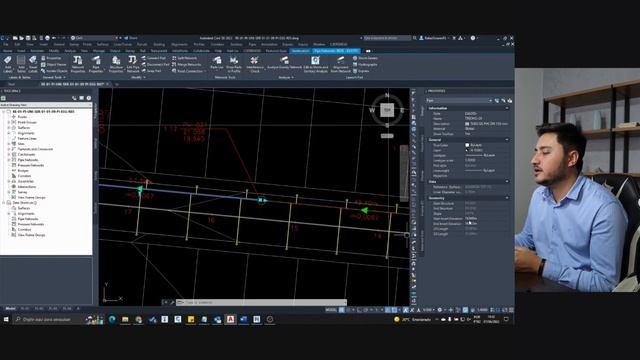The height and width of the screenshot is (360, 640).
Task: Click the Add Tables ribbon icon
Action: [x=21, y=64]
